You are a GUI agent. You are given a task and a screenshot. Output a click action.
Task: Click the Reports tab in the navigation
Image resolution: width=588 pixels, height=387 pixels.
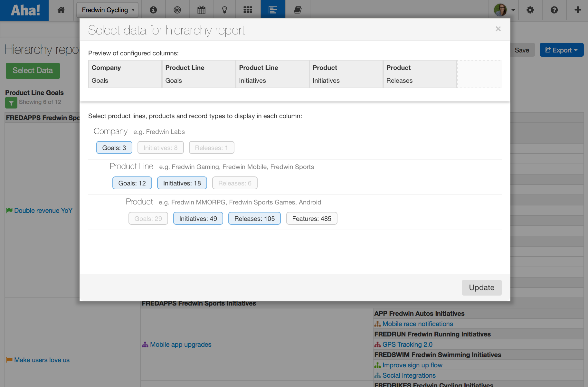[273, 10]
